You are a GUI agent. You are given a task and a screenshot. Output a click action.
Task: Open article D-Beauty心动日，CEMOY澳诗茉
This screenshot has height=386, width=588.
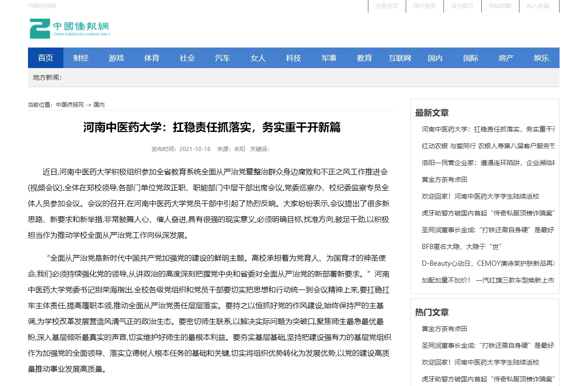[488, 263]
